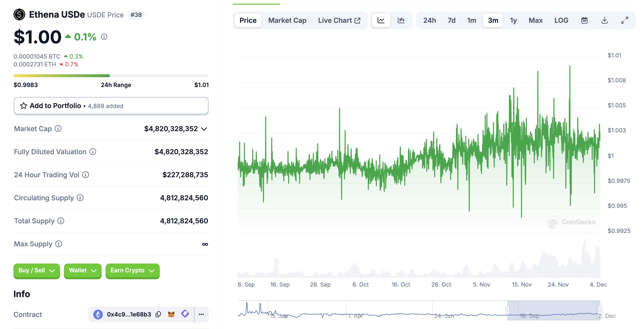Click the 0.00001045 BTC price text

37,56
